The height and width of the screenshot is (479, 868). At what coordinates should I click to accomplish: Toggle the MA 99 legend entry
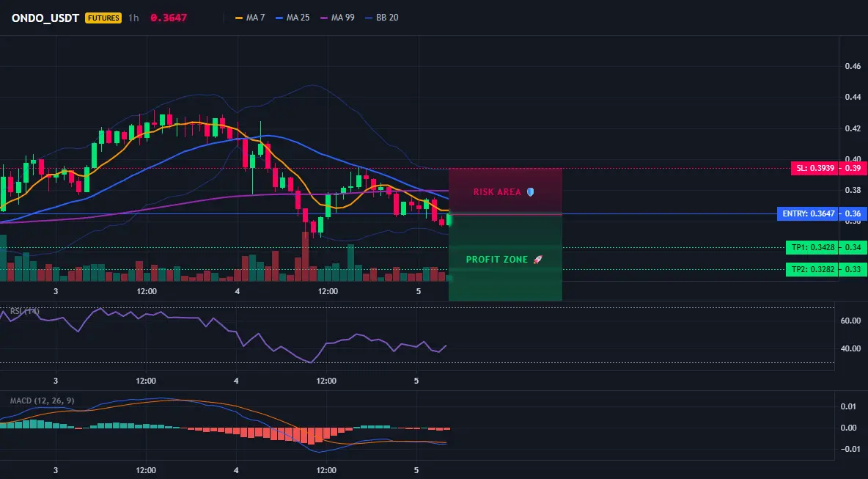coord(338,18)
